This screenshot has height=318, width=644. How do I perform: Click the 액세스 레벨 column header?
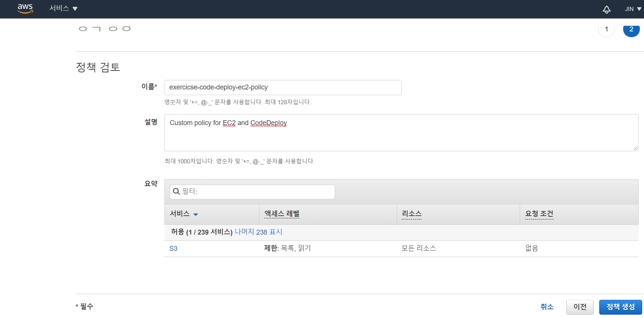point(282,214)
